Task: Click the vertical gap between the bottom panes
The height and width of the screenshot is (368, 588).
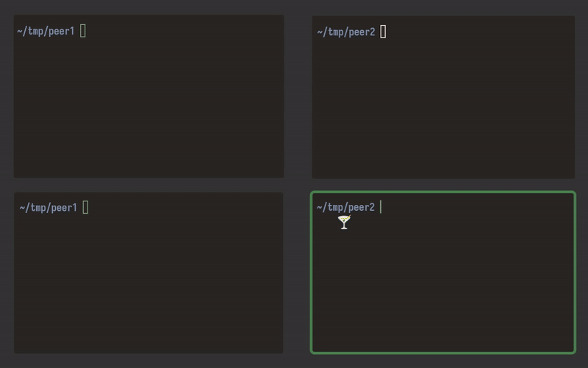Action: tap(297, 273)
